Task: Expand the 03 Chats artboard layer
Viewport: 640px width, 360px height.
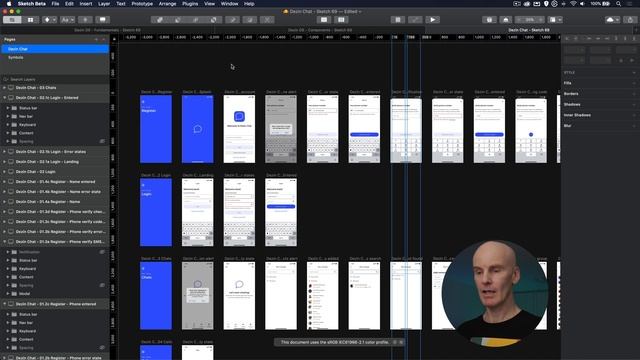Action: tap(4, 88)
